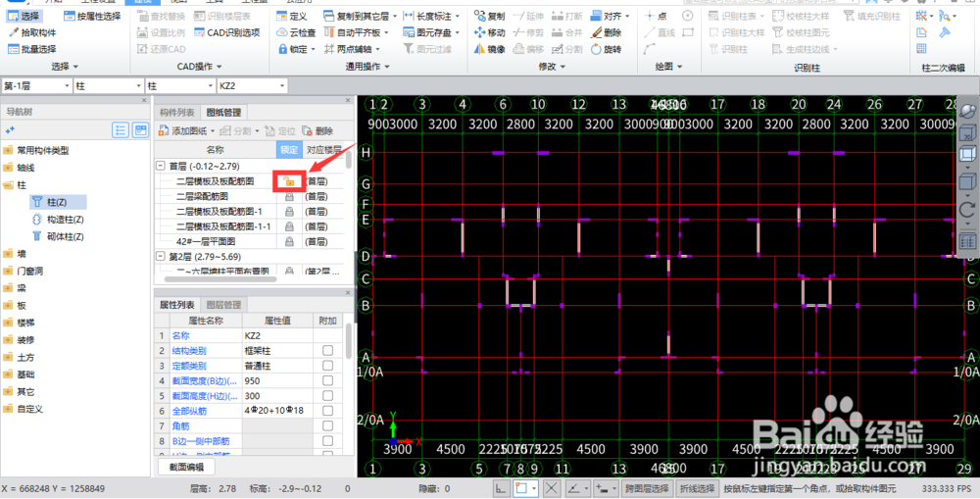The image size is (980, 499).
Task: Select the 删除 (Delete) tool in the 修改 ribbon group
Action: pyautogui.click(x=606, y=32)
